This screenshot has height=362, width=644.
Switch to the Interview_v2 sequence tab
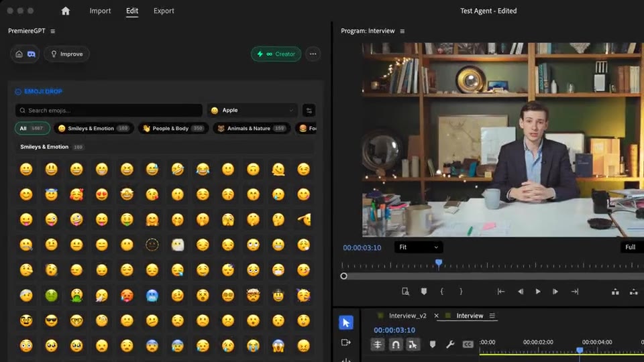[407, 316]
